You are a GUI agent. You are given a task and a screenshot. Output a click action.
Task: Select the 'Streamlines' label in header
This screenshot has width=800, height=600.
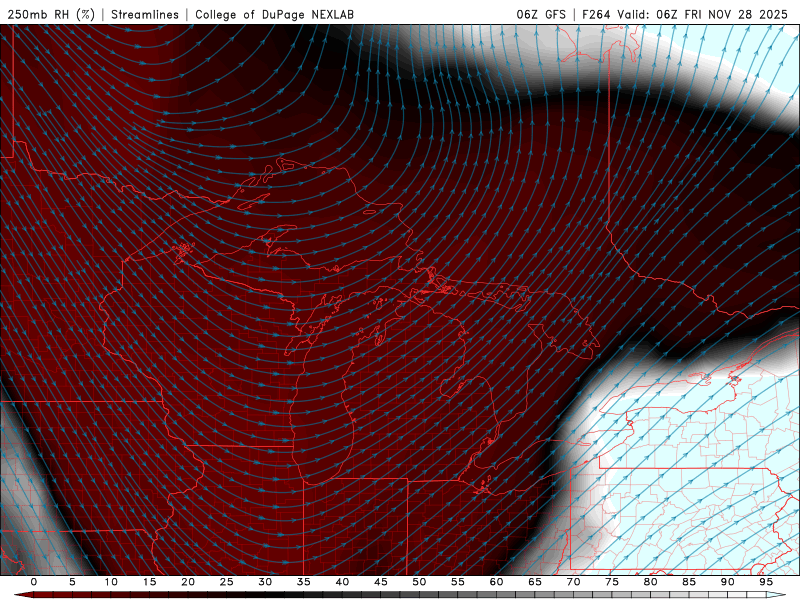point(145,15)
